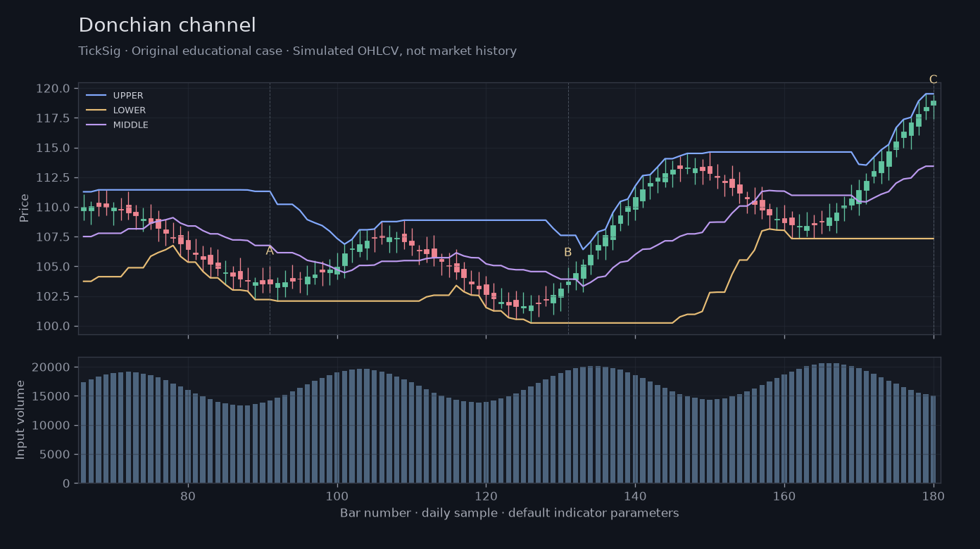Image resolution: width=980 pixels, height=549 pixels.
Task: Click bar number tick 160
Action: 784,496
